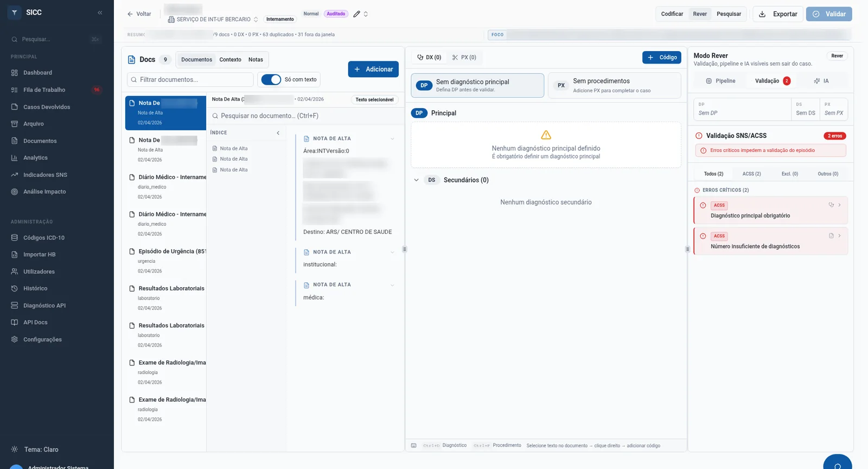Open the Episódio de Urgência document
The width and height of the screenshot is (868, 469).
(x=166, y=261)
